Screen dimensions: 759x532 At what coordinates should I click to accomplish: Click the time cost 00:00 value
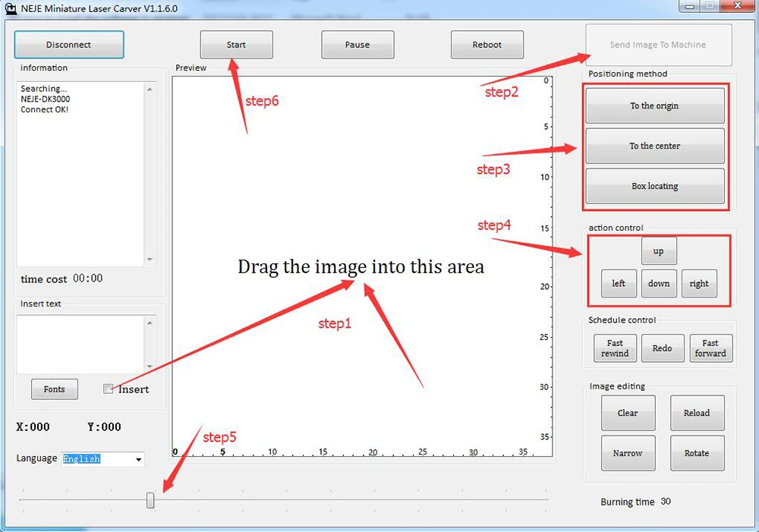click(87, 279)
